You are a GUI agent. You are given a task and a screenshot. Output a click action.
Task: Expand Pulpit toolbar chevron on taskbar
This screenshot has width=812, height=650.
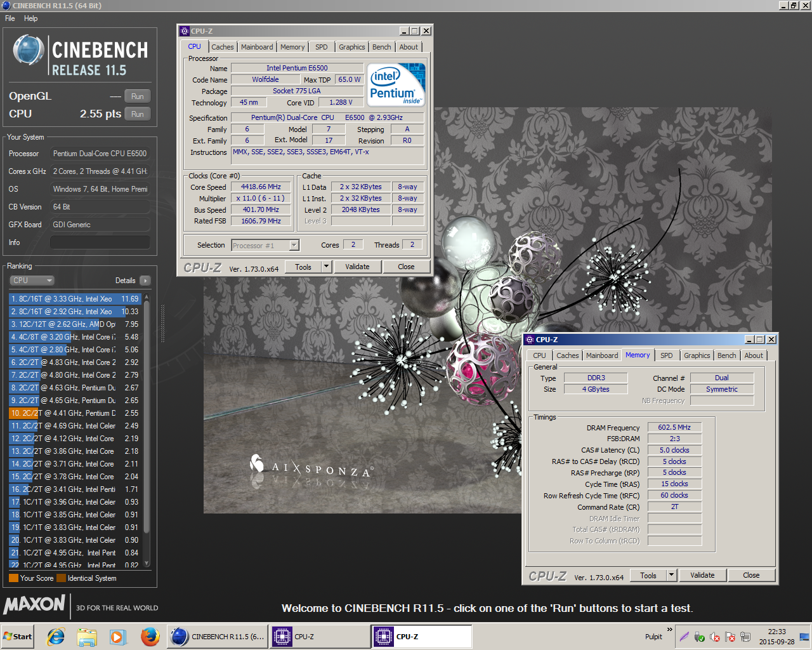(x=669, y=630)
